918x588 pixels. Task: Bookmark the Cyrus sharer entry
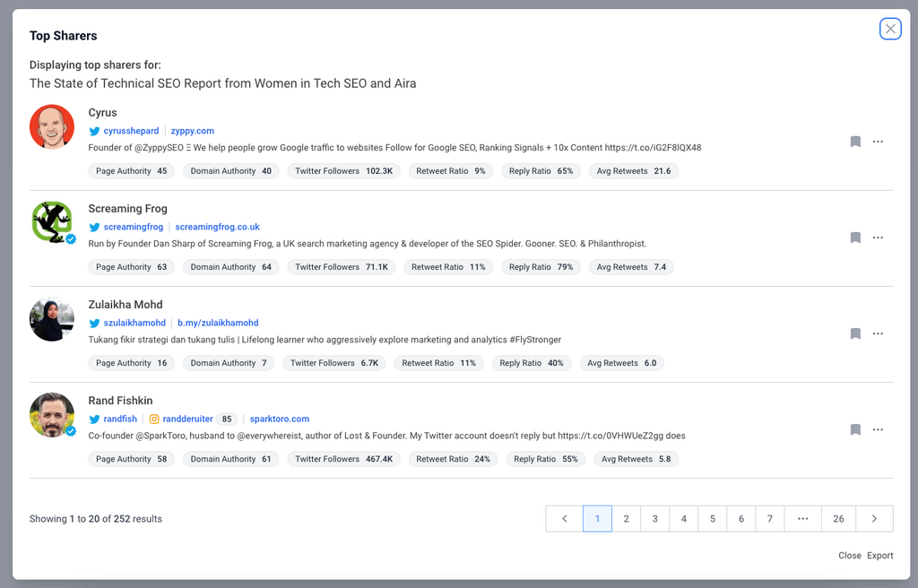click(x=855, y=142)
